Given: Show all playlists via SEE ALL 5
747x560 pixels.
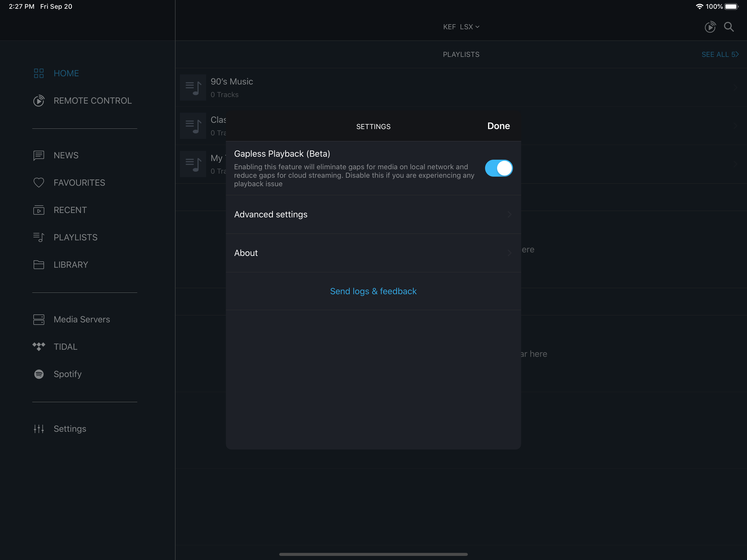Looking at the screenshot, I should tap(720, 54).
